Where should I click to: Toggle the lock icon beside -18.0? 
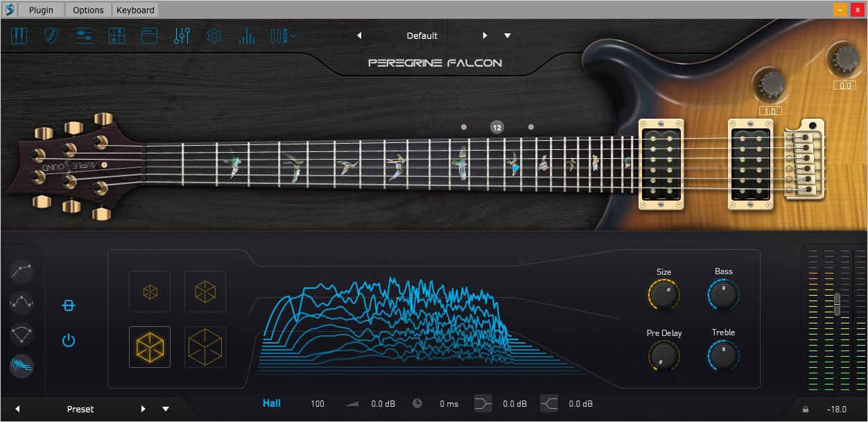[806, 410]
